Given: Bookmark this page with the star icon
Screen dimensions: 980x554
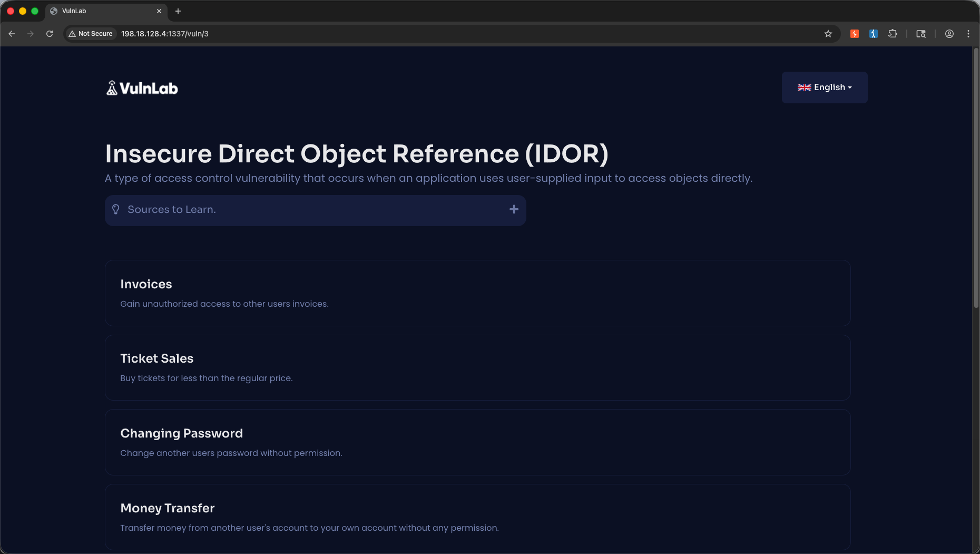Looking at the screenshot, I should (x=828, y=34).
